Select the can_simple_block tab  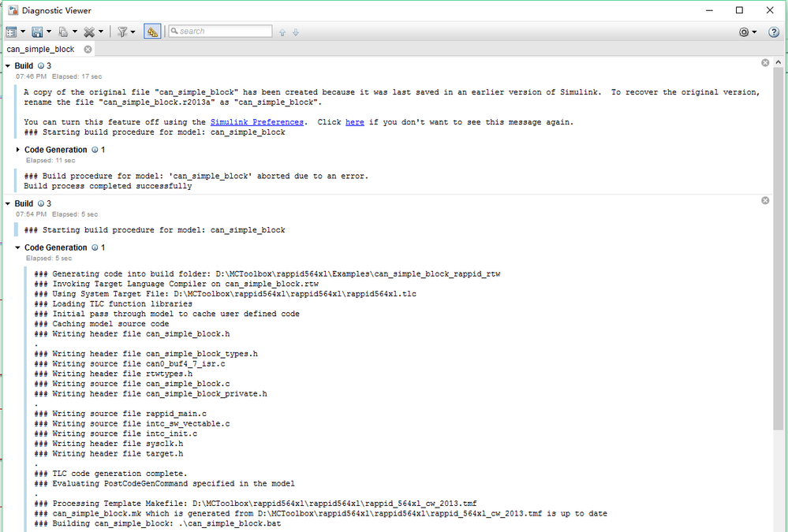tap(41, 49)
